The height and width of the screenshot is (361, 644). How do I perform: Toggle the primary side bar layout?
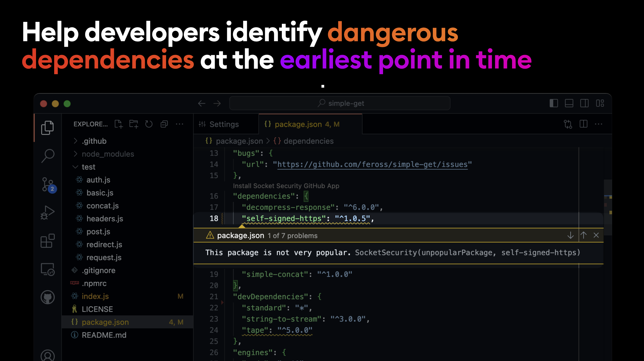(x=554, y=103)
